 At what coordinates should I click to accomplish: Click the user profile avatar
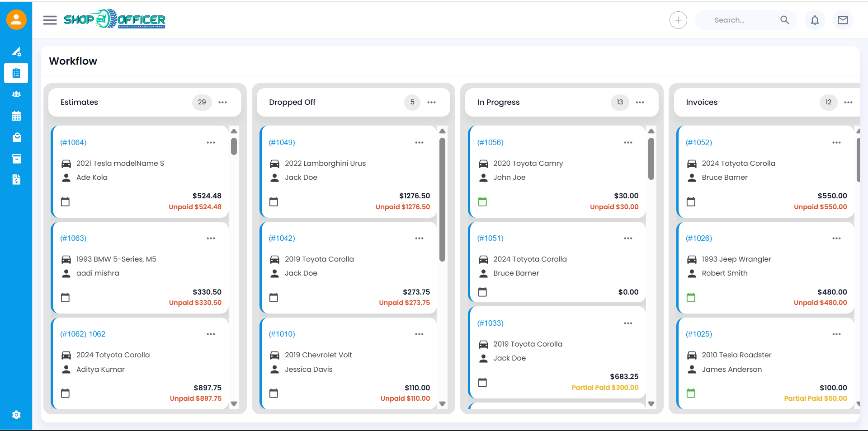click(x=16, y=19)
